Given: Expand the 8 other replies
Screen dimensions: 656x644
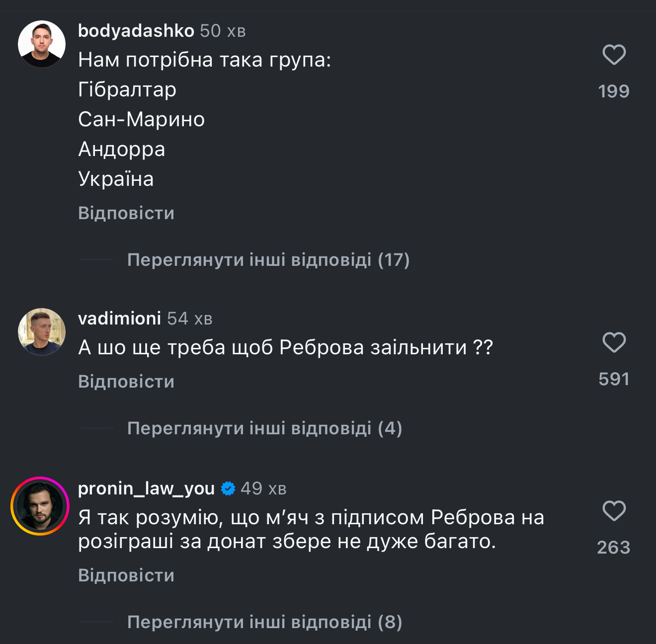Looking at the screenshot, I should pyautogui.click(x=264, y=622).
